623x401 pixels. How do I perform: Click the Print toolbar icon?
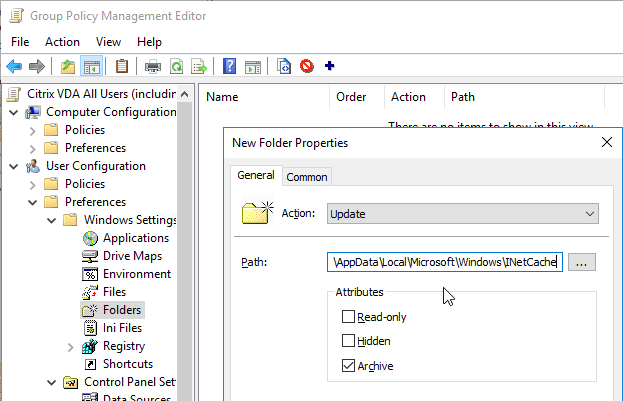(153, 66)
